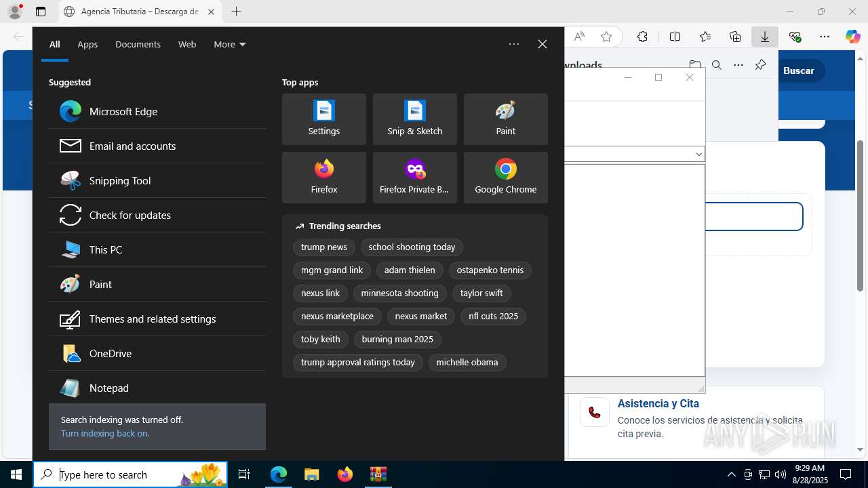Search trending 'taylor swift'
The height and width of the screenshot is (488, 868).
coord(481,293)
